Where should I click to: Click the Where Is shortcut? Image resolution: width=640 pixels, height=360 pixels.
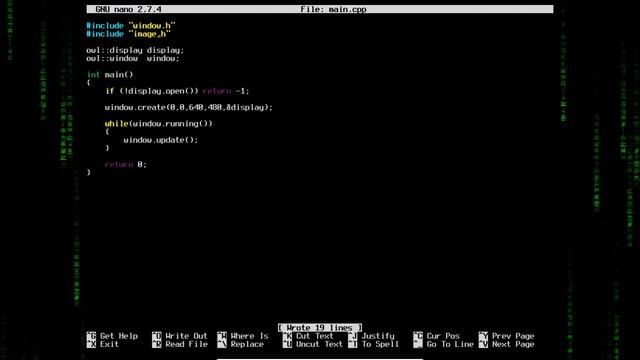pyautogui.click(x=243, y=336)
